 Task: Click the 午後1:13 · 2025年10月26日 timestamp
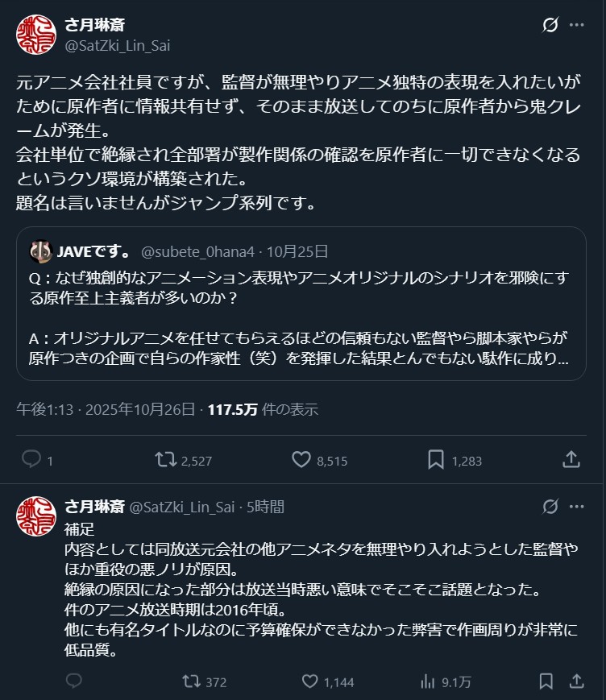(106, 409)
